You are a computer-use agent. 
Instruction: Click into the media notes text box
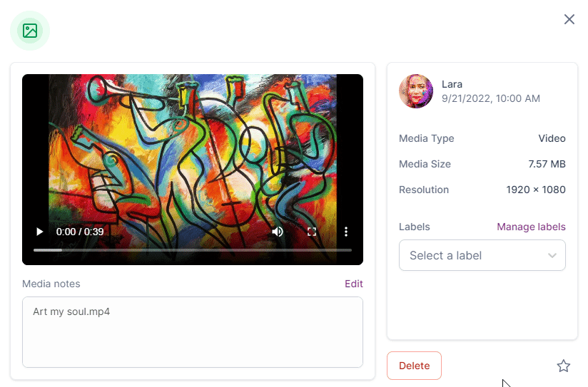193,332
